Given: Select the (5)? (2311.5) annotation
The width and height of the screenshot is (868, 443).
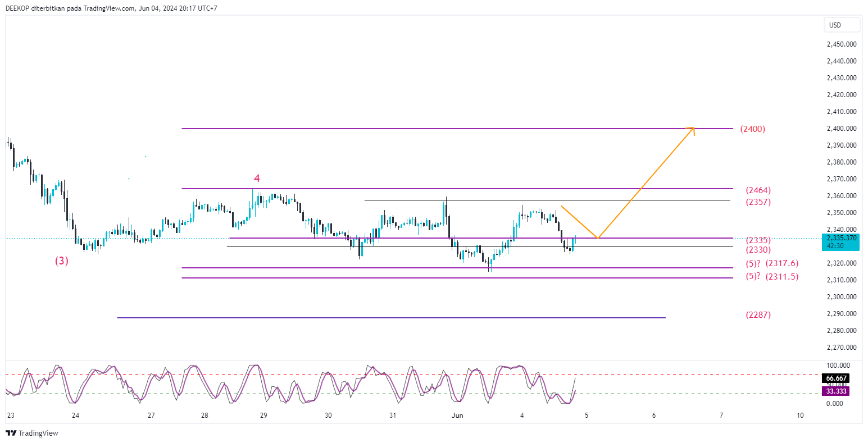Looking at the screenshot, I should (x=772, y=276).
